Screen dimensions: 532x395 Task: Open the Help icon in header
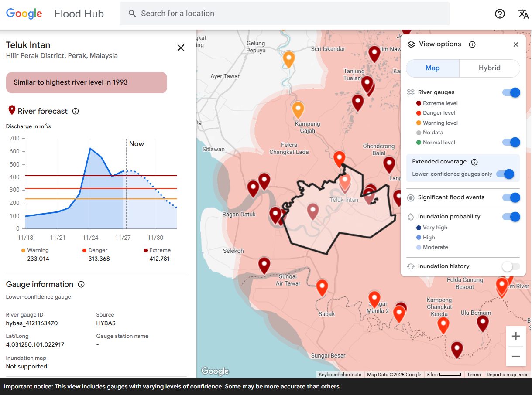(x=500, y=14)
